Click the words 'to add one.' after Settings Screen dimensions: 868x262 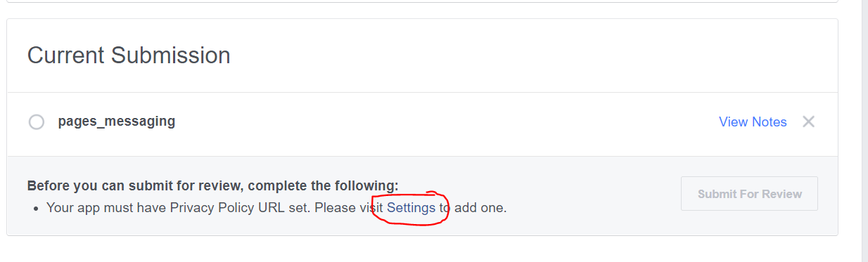pos(473,207)
